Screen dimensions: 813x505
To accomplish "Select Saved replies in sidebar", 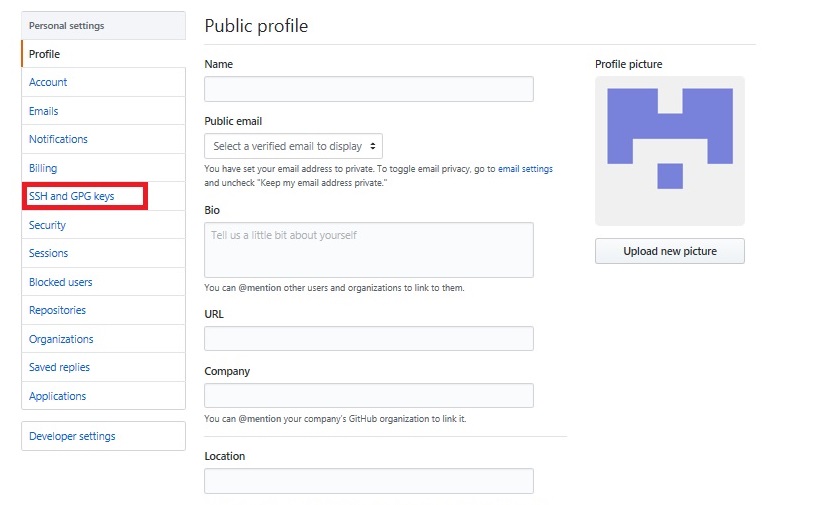I will click(59, 367).
